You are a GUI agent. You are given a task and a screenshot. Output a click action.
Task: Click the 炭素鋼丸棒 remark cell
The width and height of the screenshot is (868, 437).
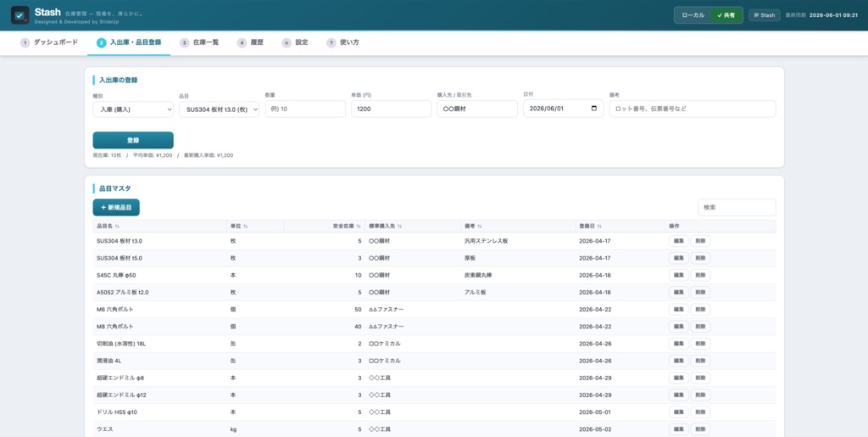point(478,275)
